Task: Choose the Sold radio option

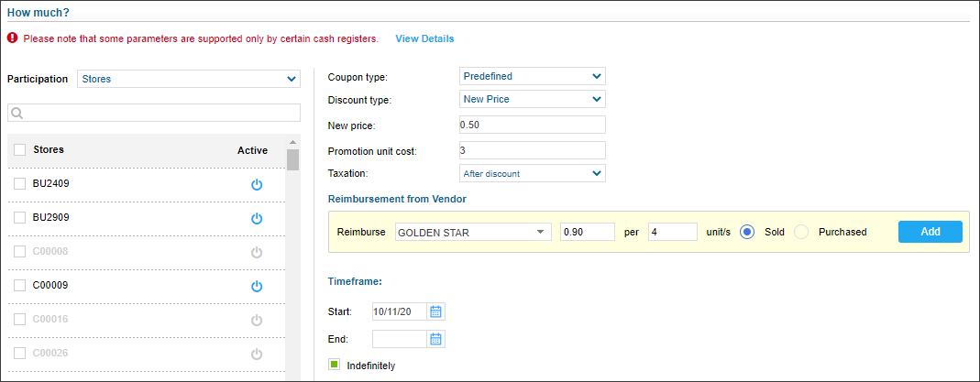Action: (747, 232)
